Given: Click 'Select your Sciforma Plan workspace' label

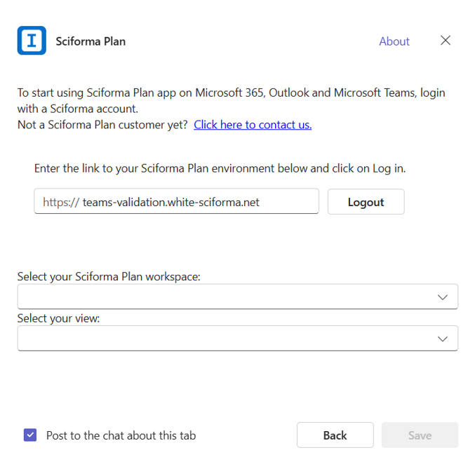Looking at the screenshot, I should 109,277.
